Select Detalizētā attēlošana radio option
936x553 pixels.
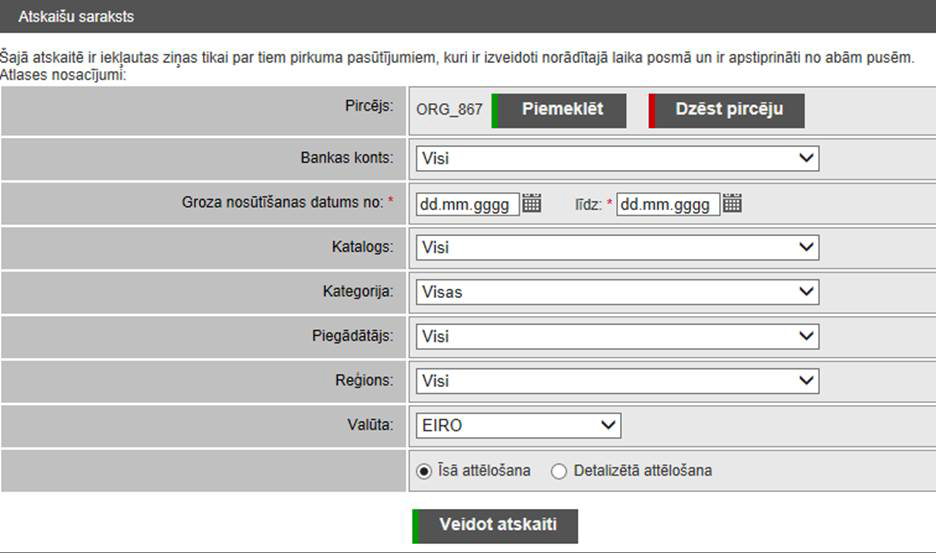tap(559, 471)
